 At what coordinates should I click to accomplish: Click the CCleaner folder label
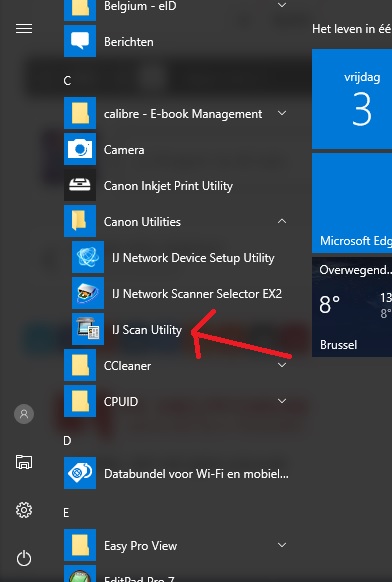pyautogui.click(x=127, y=366)
